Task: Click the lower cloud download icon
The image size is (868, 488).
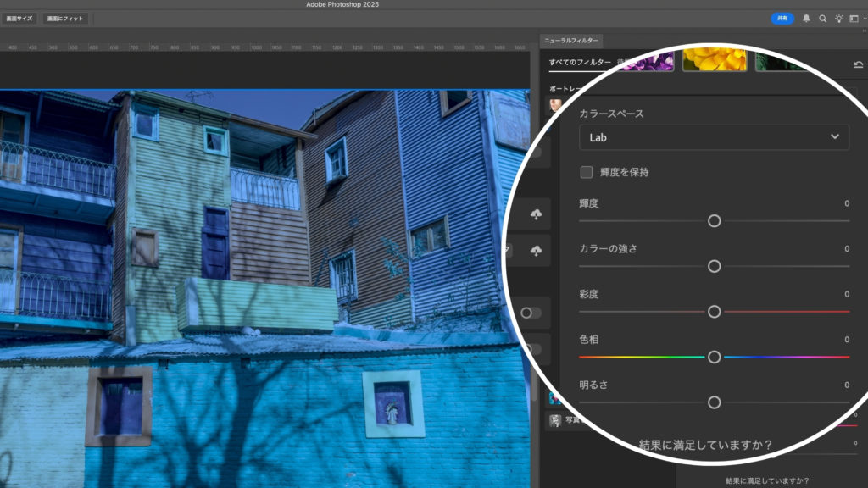Action: (x=536, y=251)
